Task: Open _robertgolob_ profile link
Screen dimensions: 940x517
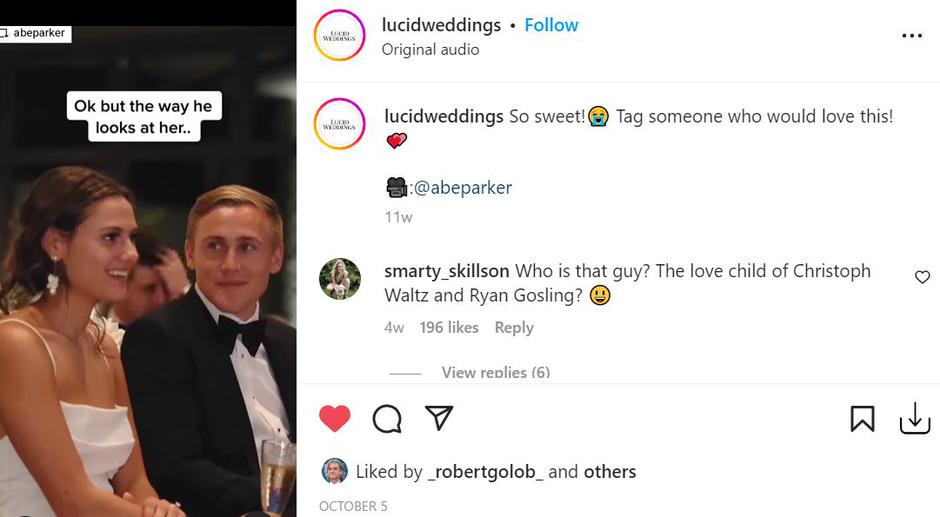Action: pos(485,471)
